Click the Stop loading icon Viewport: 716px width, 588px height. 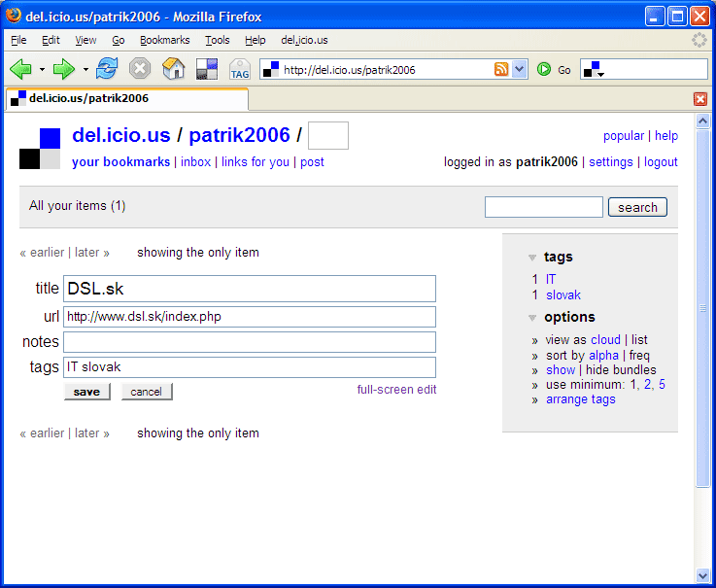(x=140, y=69)
